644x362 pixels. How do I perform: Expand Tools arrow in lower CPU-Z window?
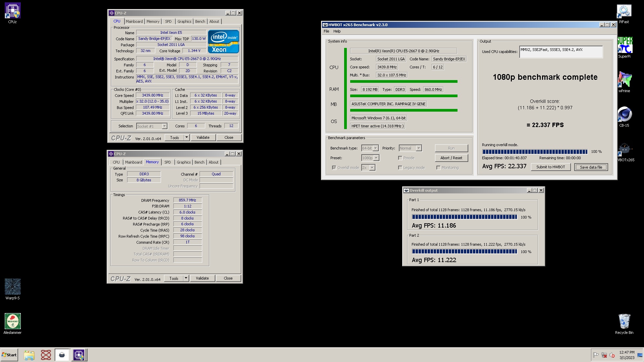pyautogui.click(x=186, y=278)
